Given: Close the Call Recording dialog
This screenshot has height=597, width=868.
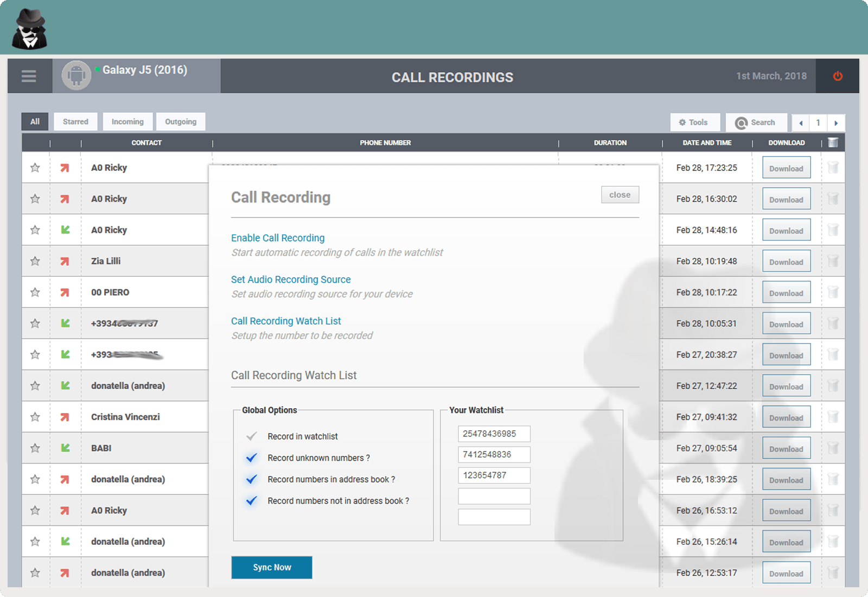Looking at the screenshot, I should (620, 194).
